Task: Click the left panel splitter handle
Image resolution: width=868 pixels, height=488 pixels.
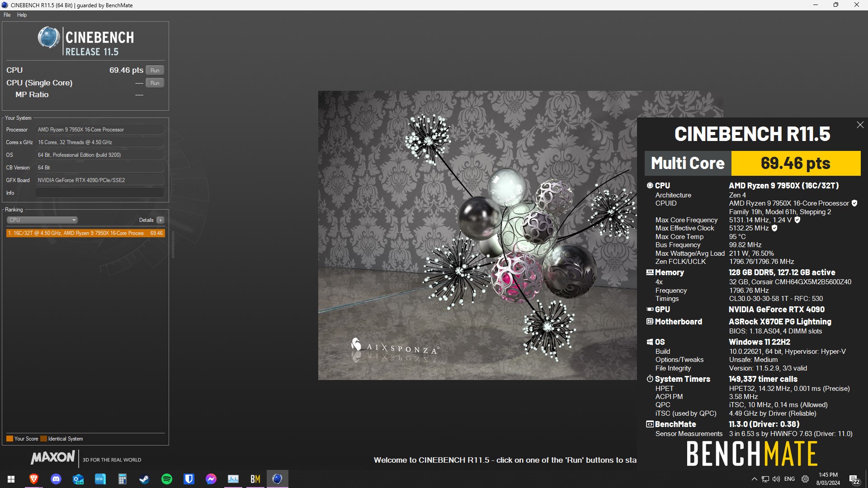Action: click(173, 244)
